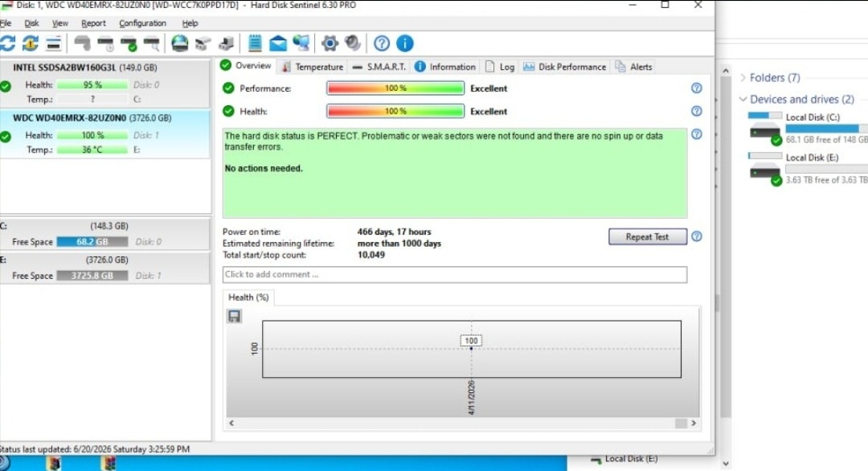
Task: Click the green check icon beside the Performance label
Action: [228, 88]
